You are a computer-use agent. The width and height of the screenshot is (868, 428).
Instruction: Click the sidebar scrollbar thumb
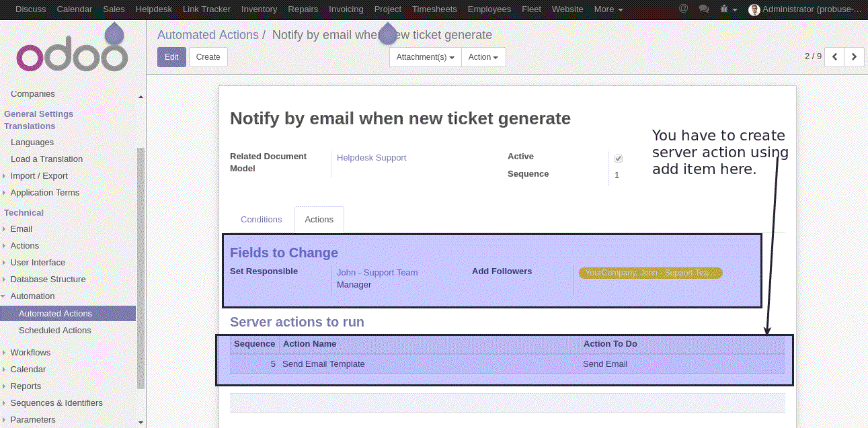pyautogui.click(x=141, y=267)
